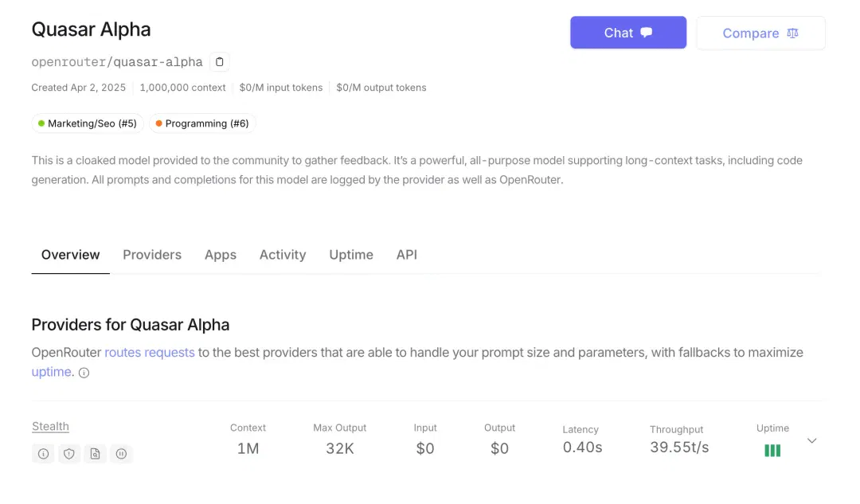Click the Stealth provider info icon
The height and width of the screenshot is (504, 860).
(x=43, y=454)
